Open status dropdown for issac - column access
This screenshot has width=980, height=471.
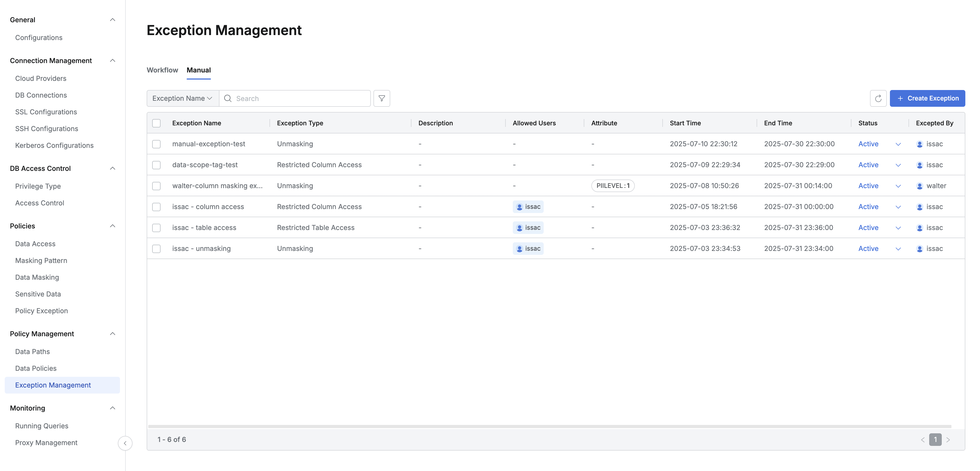click(898, 207)
